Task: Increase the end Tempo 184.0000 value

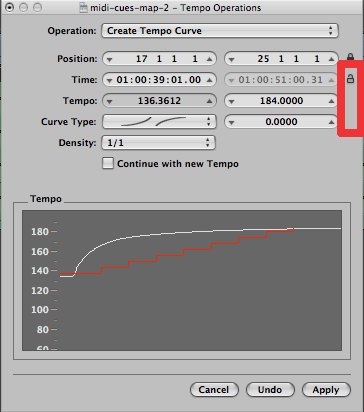Action: (x=331, y=101)
